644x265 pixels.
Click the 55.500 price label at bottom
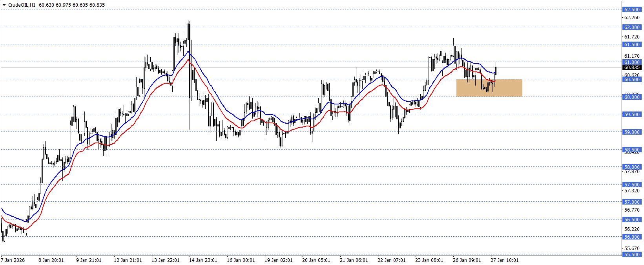tap(632, 255)
